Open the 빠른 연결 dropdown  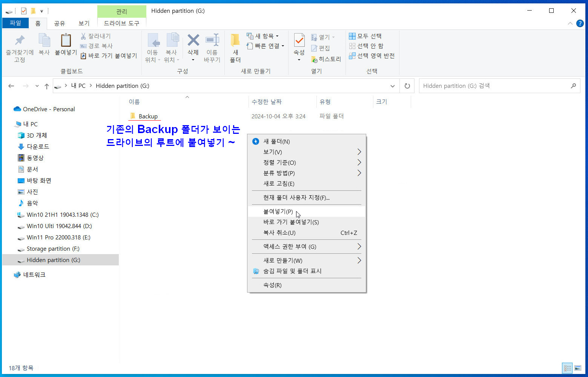265,46
